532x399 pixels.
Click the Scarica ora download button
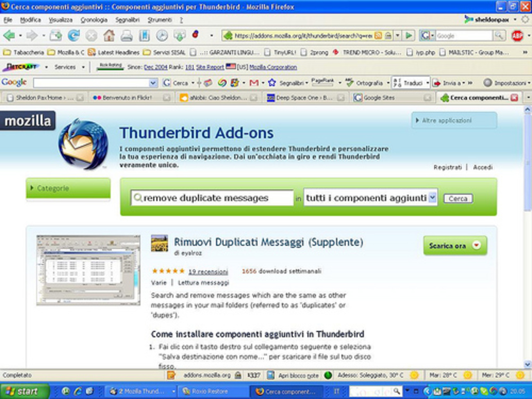pyautogui.click(x=455, y=245)
